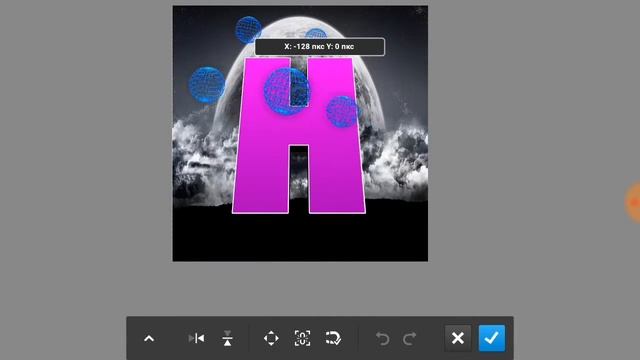This screenshot has width=640, height=360.
Task: Tap the orange floating bubble at screen edge
Action: pyautogui.click(x=633, y=202)
